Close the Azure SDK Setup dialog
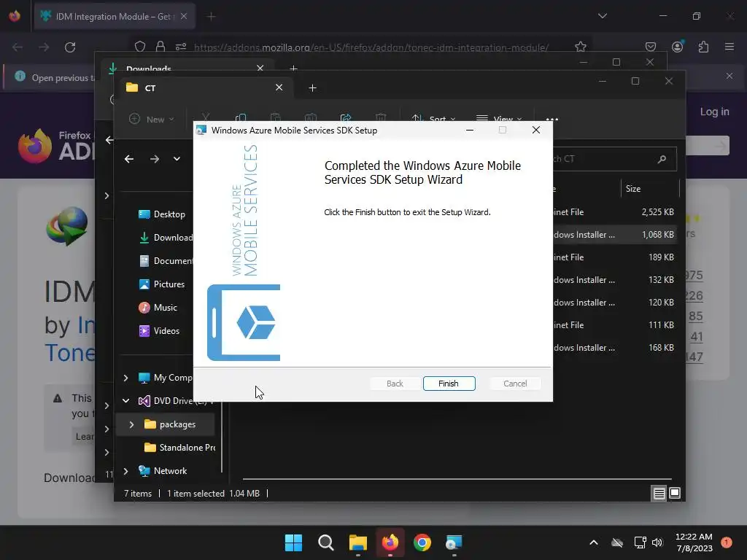 click(x=536, y=130)
